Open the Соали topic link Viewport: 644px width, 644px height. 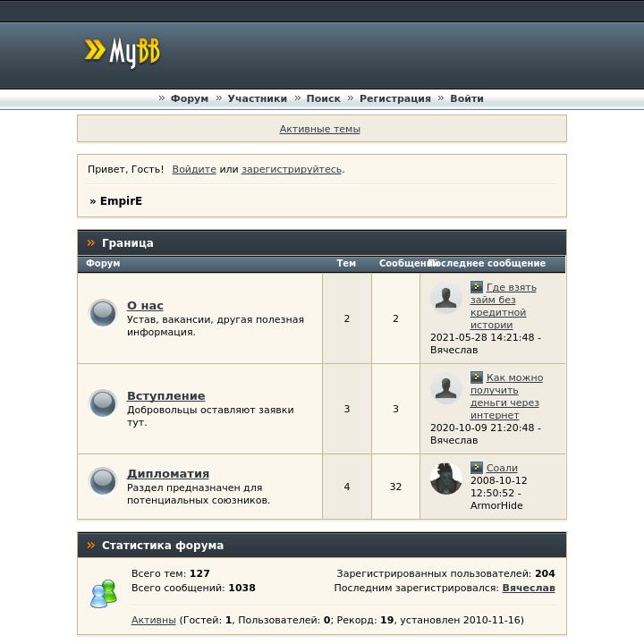click(502, 468)
